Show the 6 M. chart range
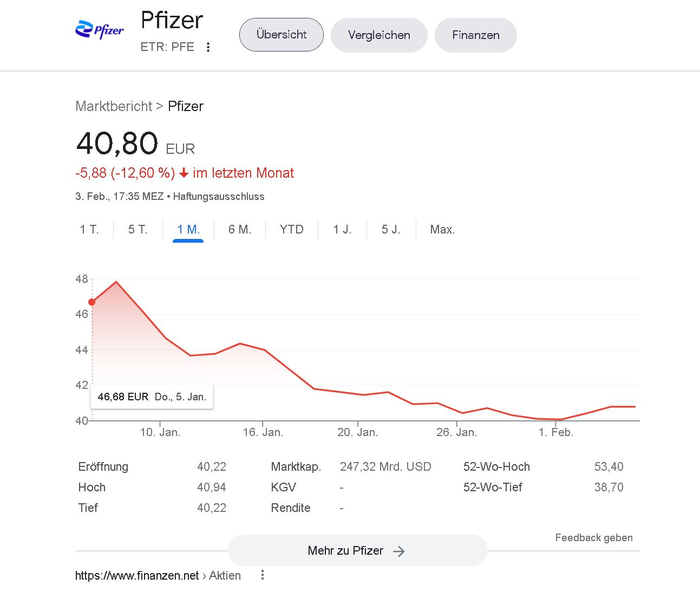The width and height of the screenshot is (700, 591). 240,230
